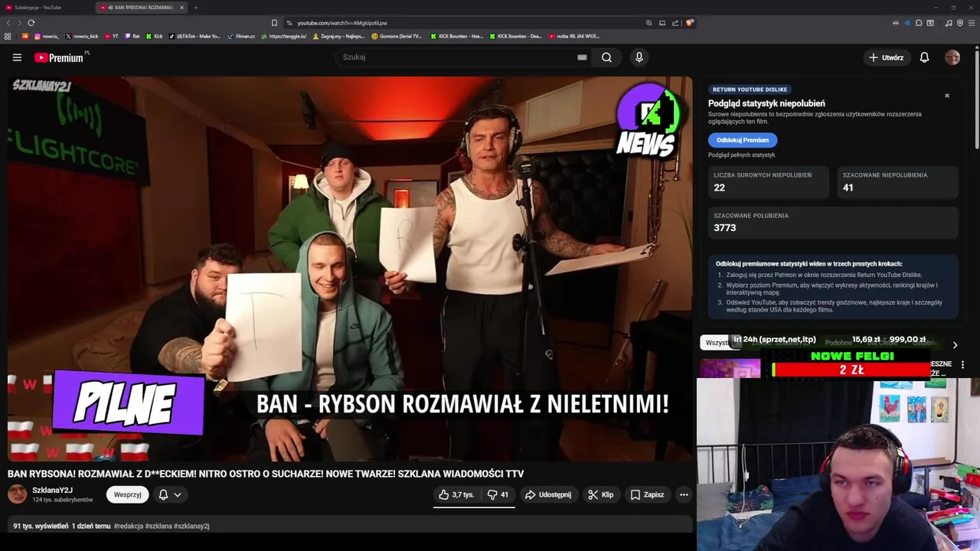Toggle the channel notification bell

point(163,495)
